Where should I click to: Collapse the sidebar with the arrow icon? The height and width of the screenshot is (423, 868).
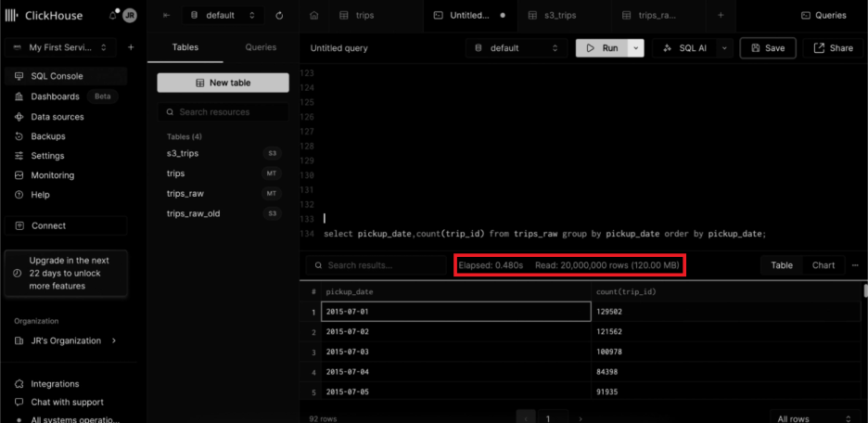[166, 16]
